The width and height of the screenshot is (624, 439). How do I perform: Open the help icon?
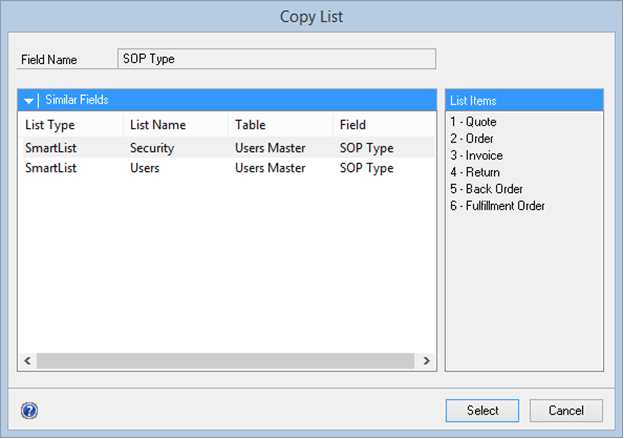pyautogui.click(x=29, y=410)
